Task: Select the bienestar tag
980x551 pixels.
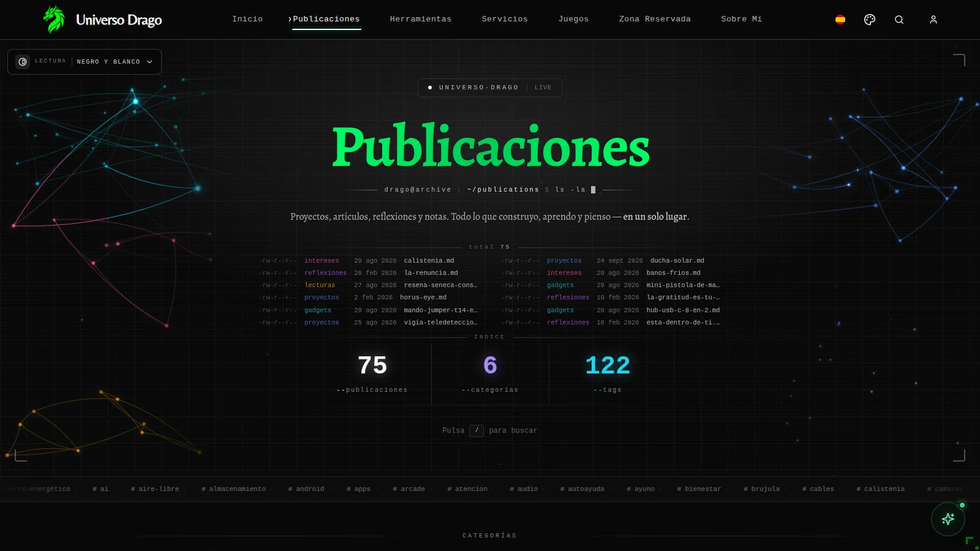Action: (x=699, y=489)
